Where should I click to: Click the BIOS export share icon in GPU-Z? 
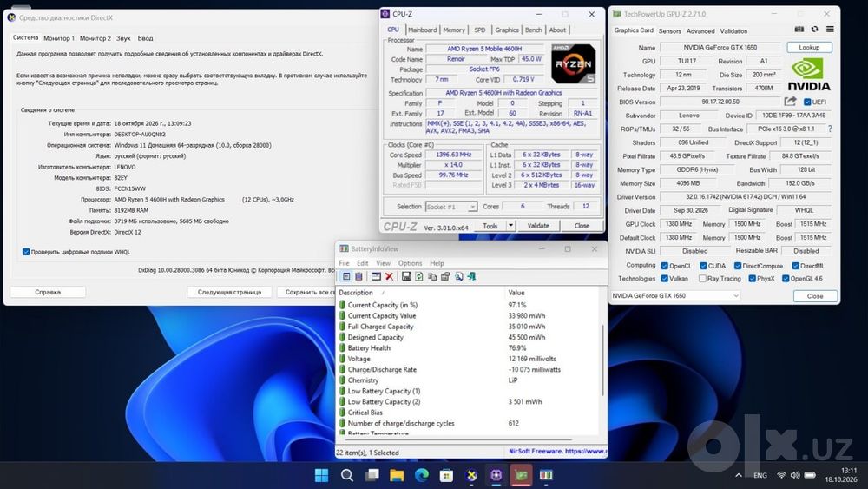click(x=790, y=102)
